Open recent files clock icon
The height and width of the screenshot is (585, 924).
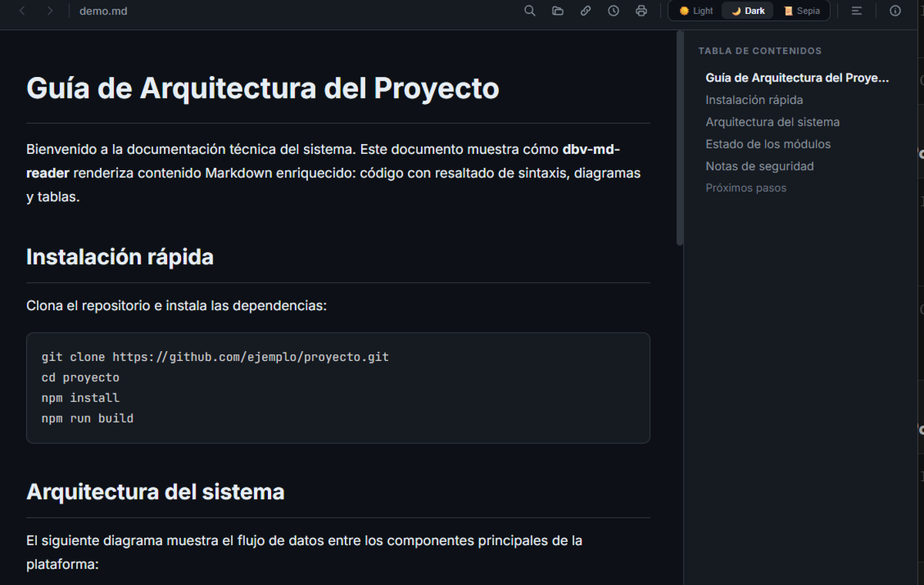click(614, 11)
